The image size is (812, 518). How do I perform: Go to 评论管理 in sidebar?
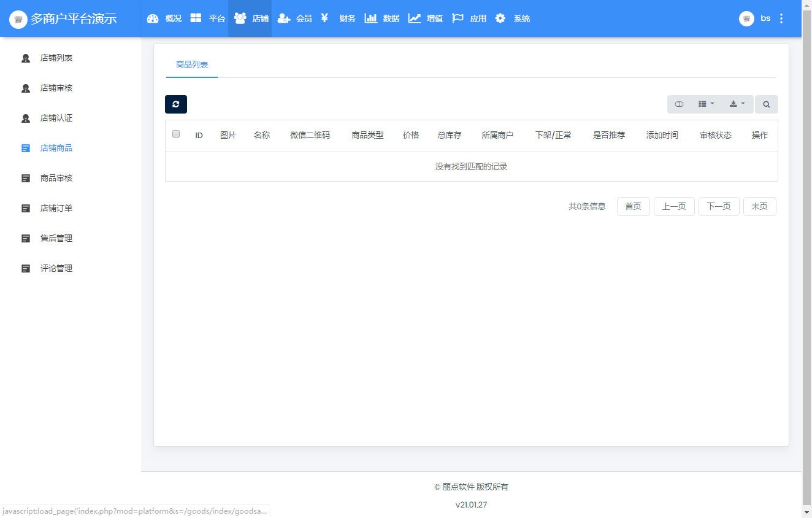click(x=56, y=268)
